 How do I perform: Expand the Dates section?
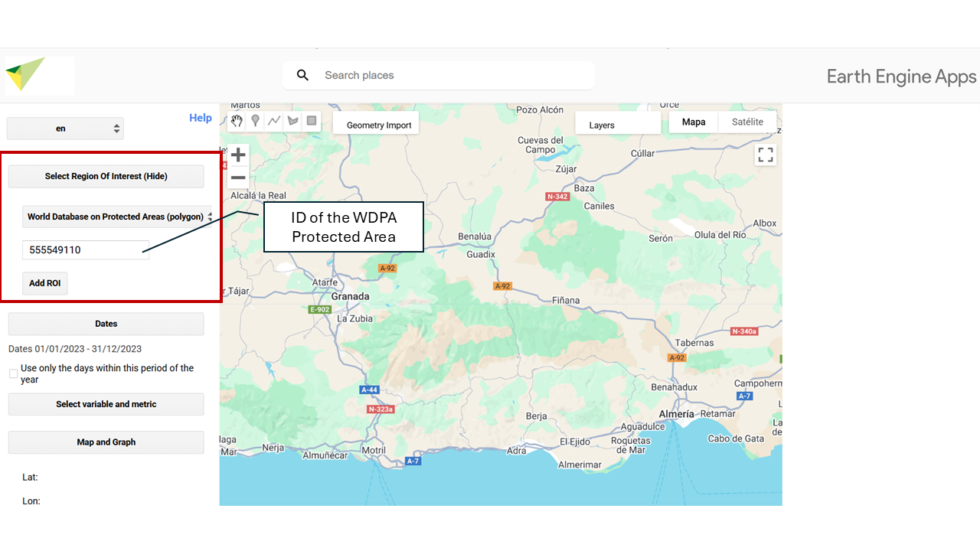click(106, 324)
